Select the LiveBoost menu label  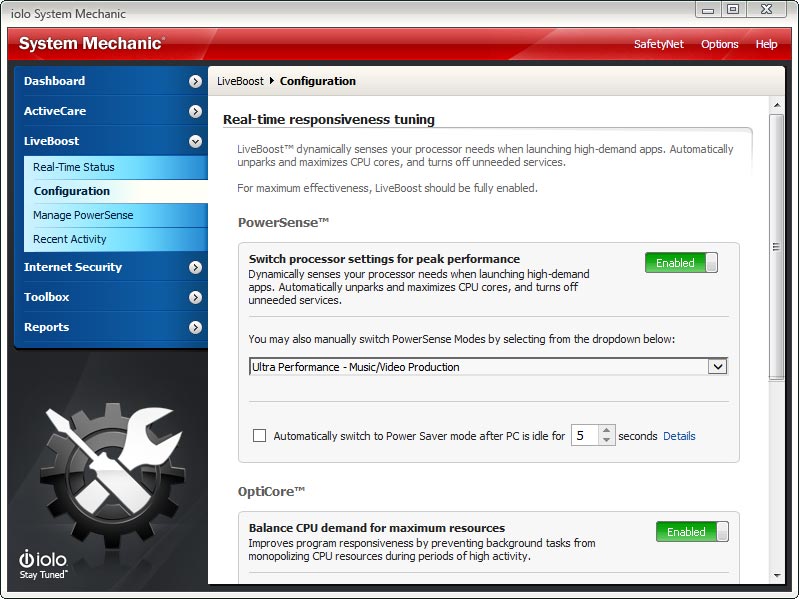(x=51, y=141)
